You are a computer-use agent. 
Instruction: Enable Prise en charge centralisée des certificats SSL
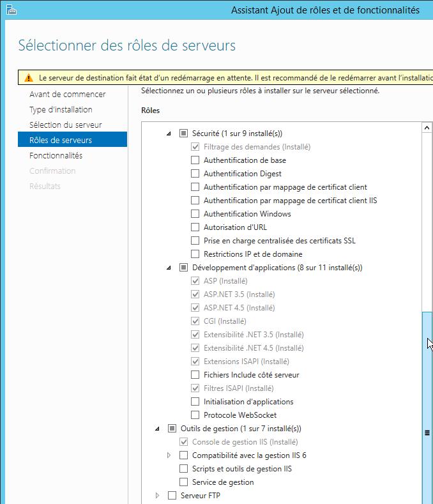[x=195, y=241]
